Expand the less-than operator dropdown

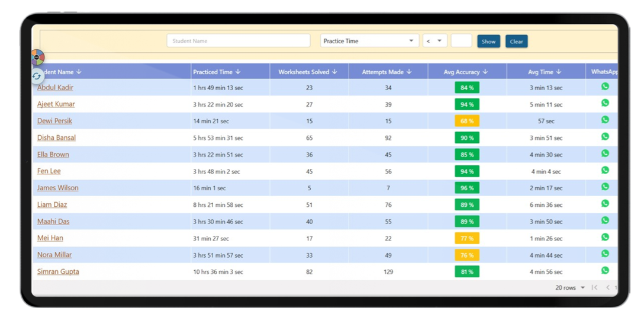434,41
